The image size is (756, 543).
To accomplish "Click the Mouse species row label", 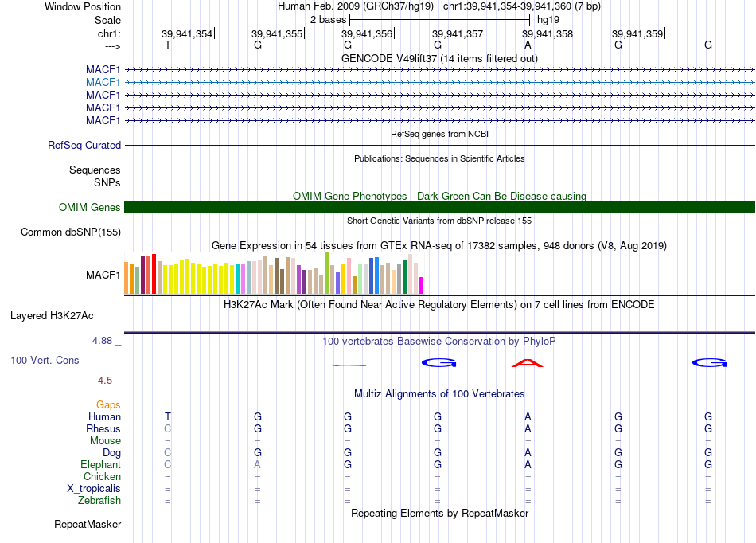I will tap(105, 441).
